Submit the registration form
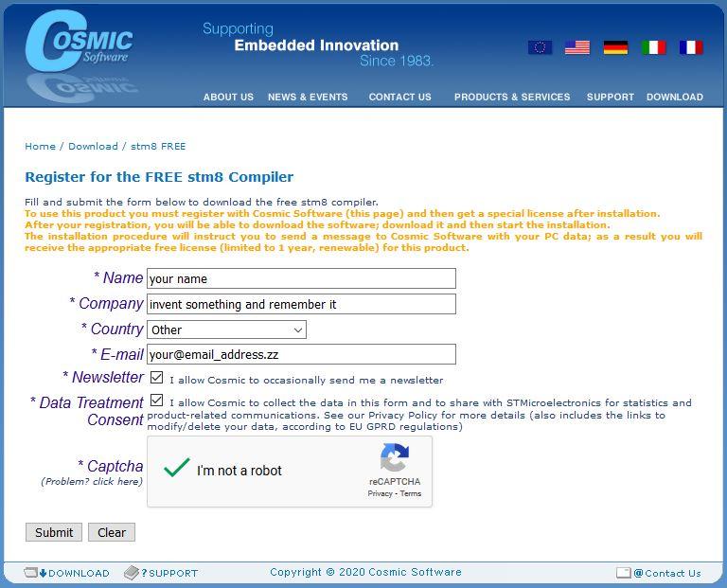 (54, 532)
